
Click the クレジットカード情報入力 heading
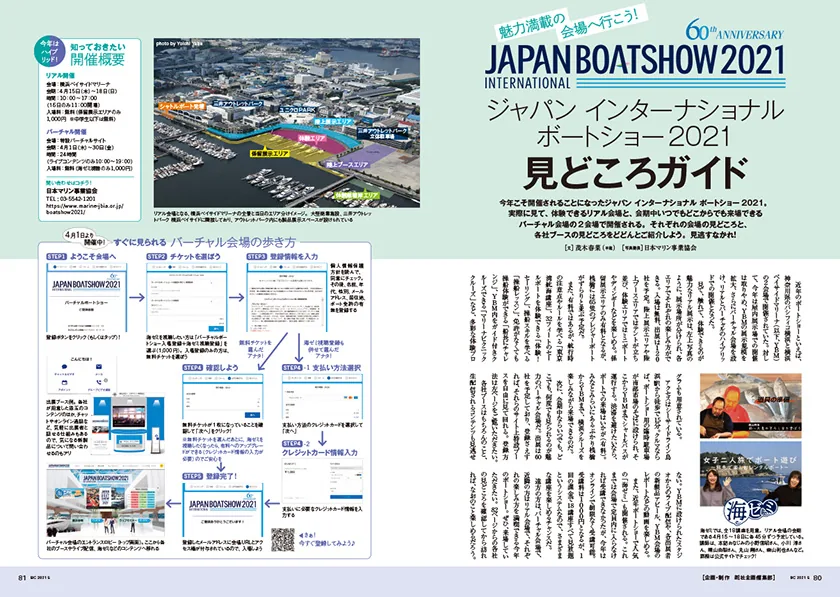tap(320, 452)
